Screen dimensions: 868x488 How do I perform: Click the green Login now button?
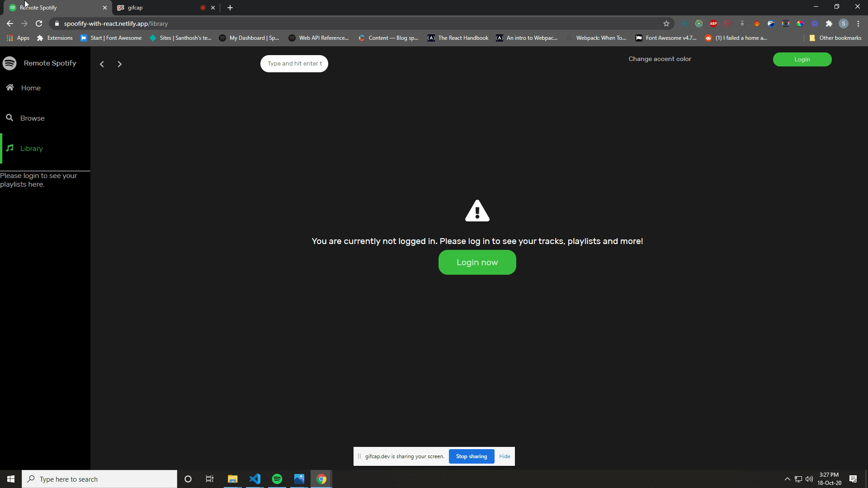(477, 263)
